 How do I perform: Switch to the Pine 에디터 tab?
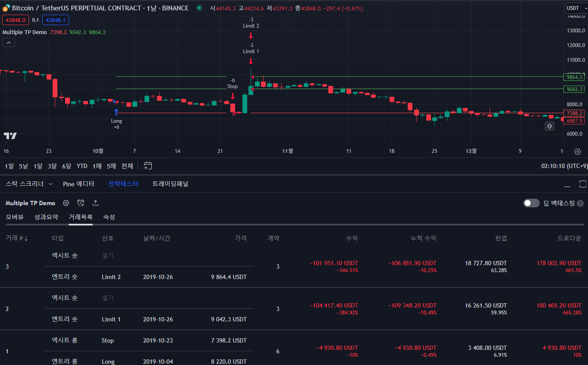tap(79, 184)
